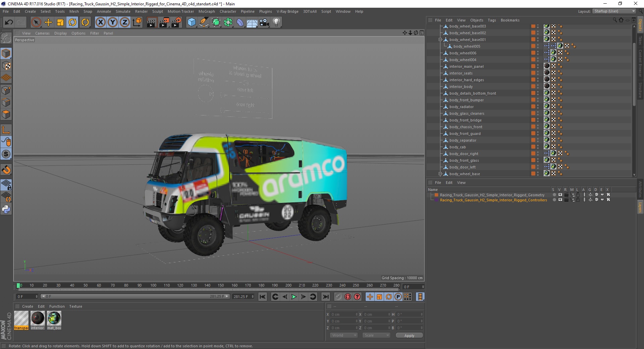Screen dimensions: 644x349
Task: Toggle the snap S icon
Action: pyautogui.click(x=6, y=154)
